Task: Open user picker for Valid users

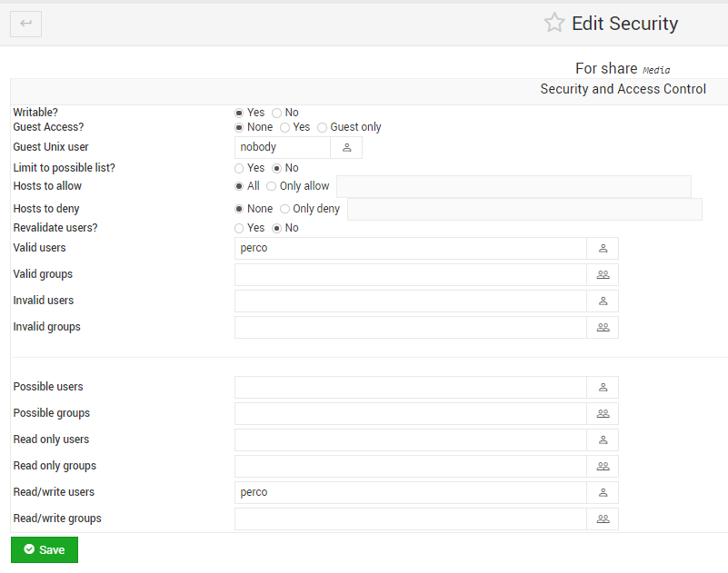Action: click(603, 248)
